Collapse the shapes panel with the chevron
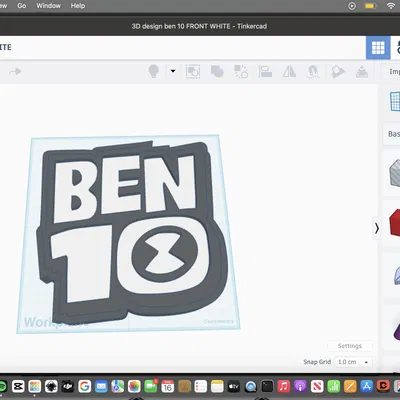400x400 pixels. [x=377, y=228]
